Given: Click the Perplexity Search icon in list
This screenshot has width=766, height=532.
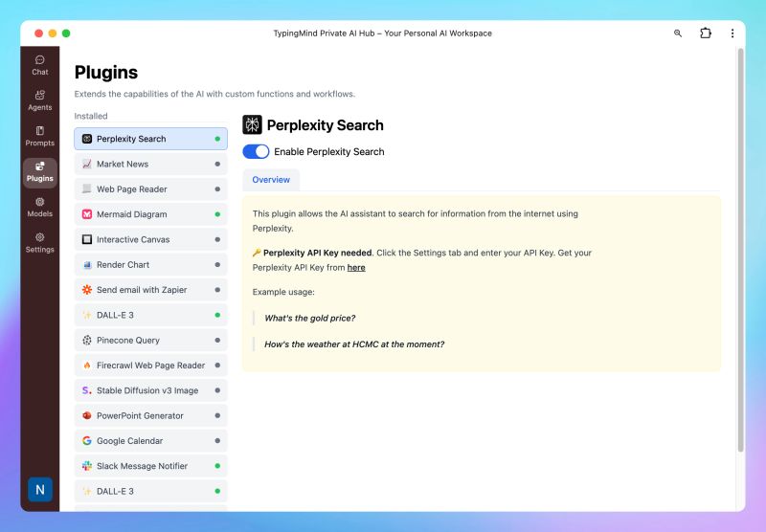Looking at the screenshot, I should click(x=87, y=139).
